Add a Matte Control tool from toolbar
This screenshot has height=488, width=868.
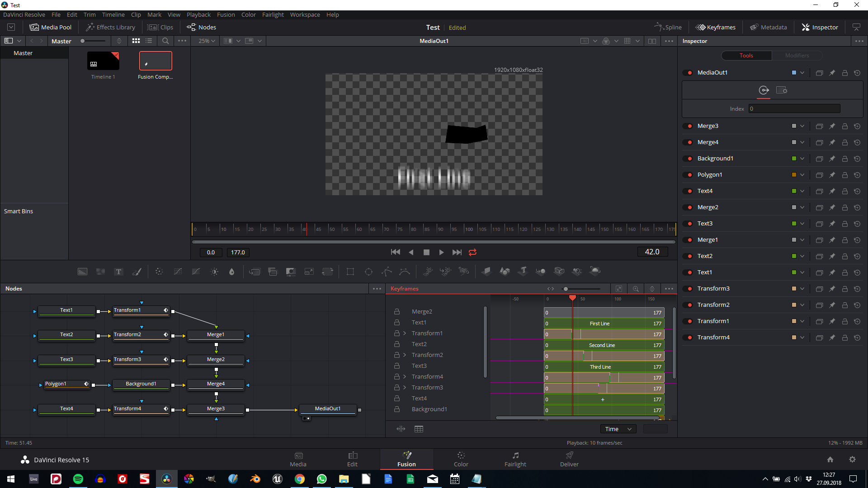click(291, 272)
